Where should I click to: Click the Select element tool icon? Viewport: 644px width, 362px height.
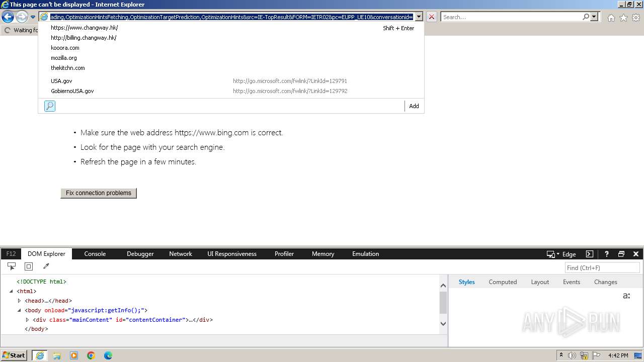[12, 266]
